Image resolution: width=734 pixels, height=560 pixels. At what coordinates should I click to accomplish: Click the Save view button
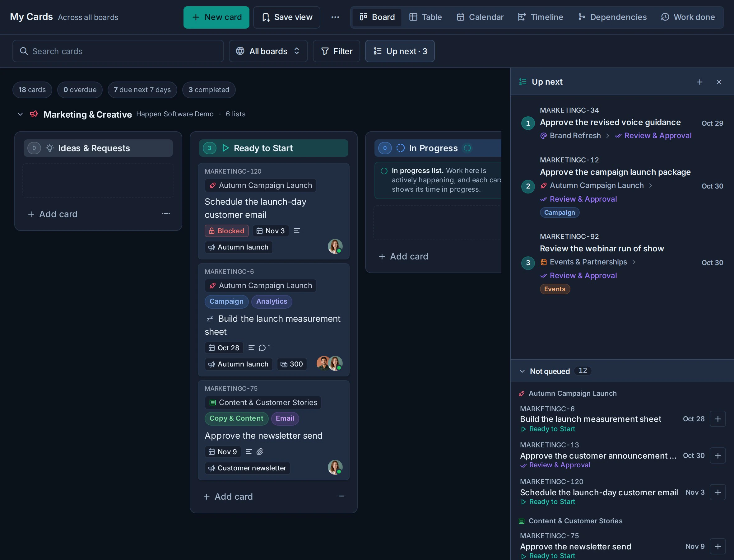pos(286,17)
